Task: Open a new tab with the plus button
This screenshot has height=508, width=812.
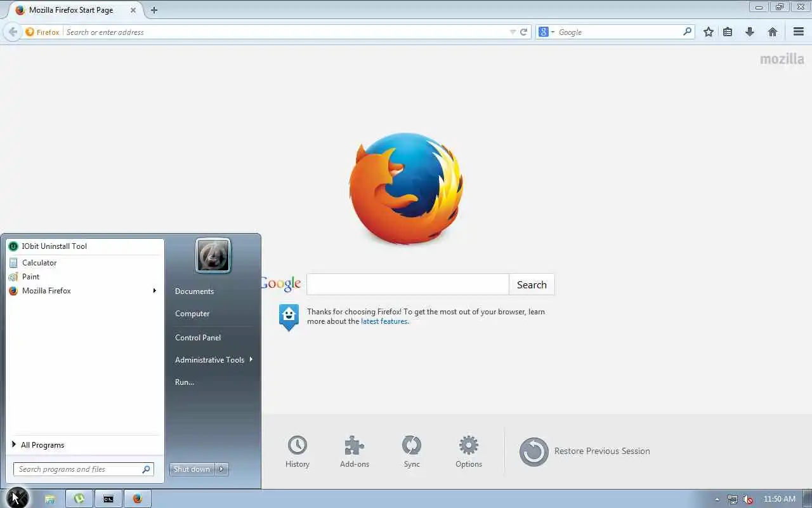Action: 154,10
